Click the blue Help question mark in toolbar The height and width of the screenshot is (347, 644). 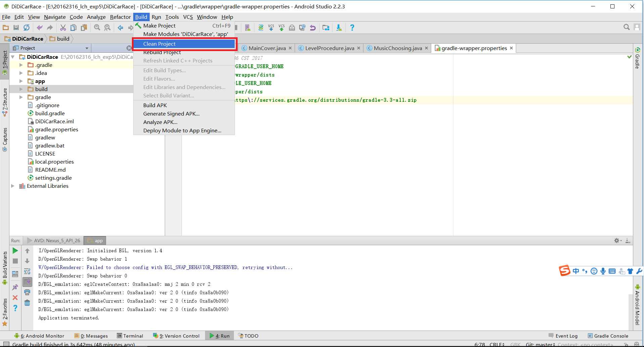click(352, 28)
